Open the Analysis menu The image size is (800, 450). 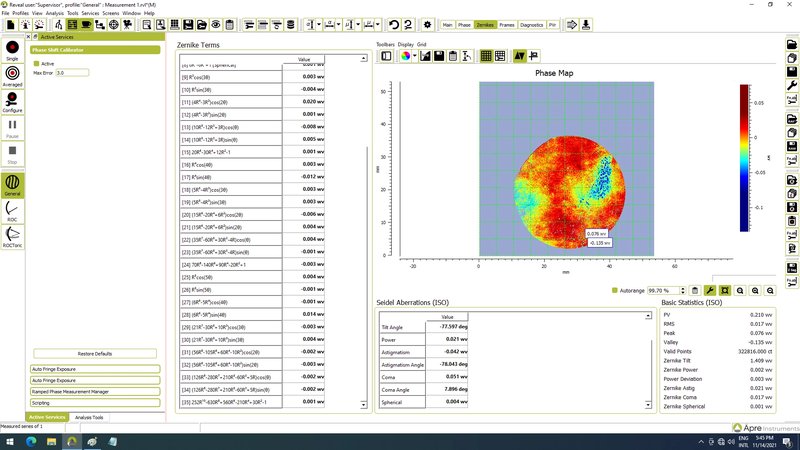pyautogui.click(x=55, y=13)
